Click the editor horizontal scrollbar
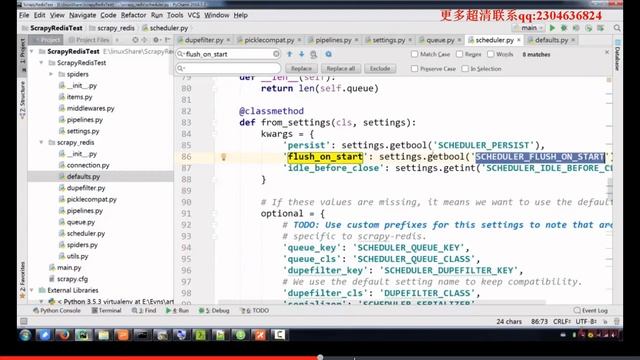The width and height of the screenshot is (640, 360). pyautogui.click(x=382, y=302)
